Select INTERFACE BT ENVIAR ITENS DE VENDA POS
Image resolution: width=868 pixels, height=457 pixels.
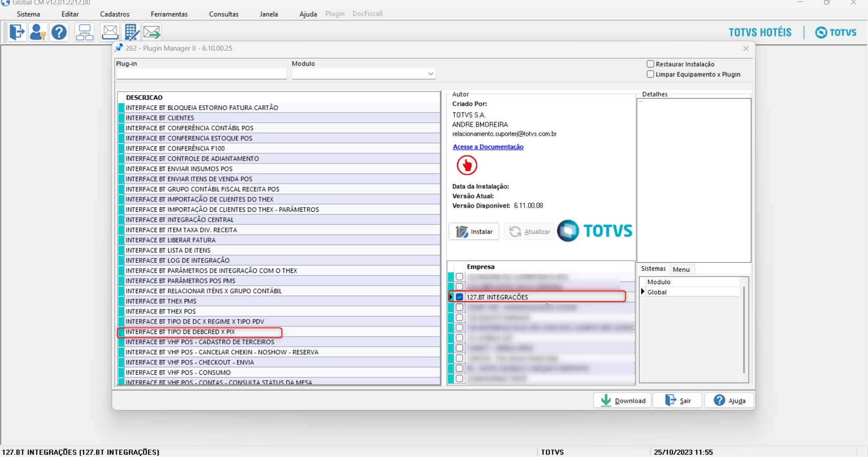coord(279,179)
